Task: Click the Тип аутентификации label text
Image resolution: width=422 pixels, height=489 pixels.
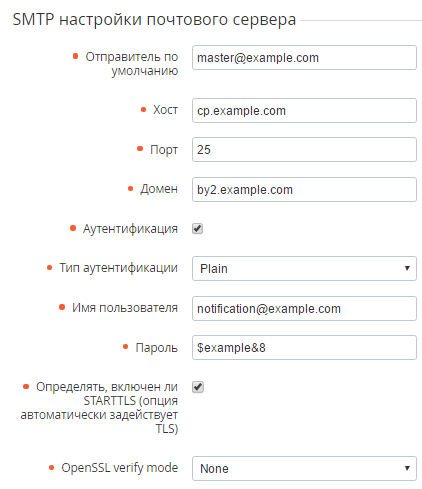Action: pos(118,268)
